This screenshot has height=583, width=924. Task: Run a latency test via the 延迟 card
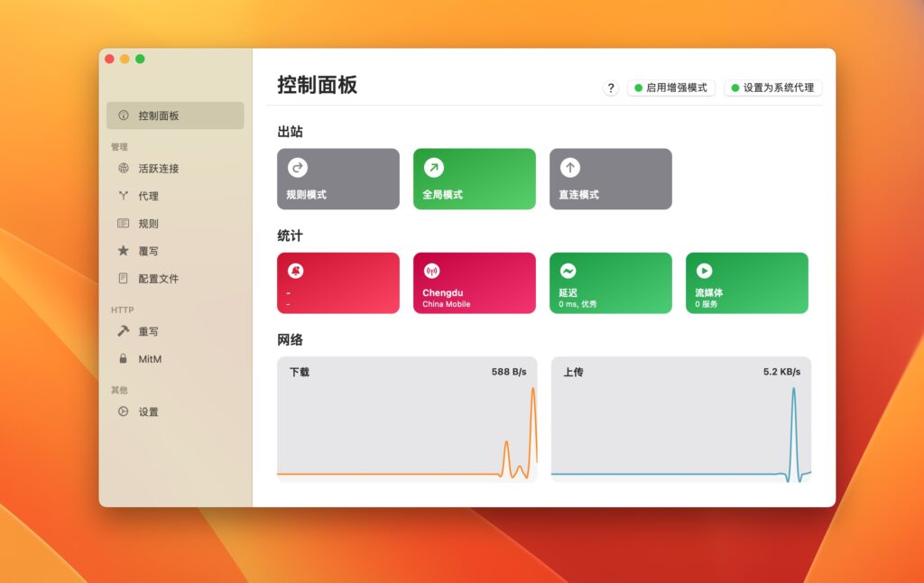click(610, 282)
